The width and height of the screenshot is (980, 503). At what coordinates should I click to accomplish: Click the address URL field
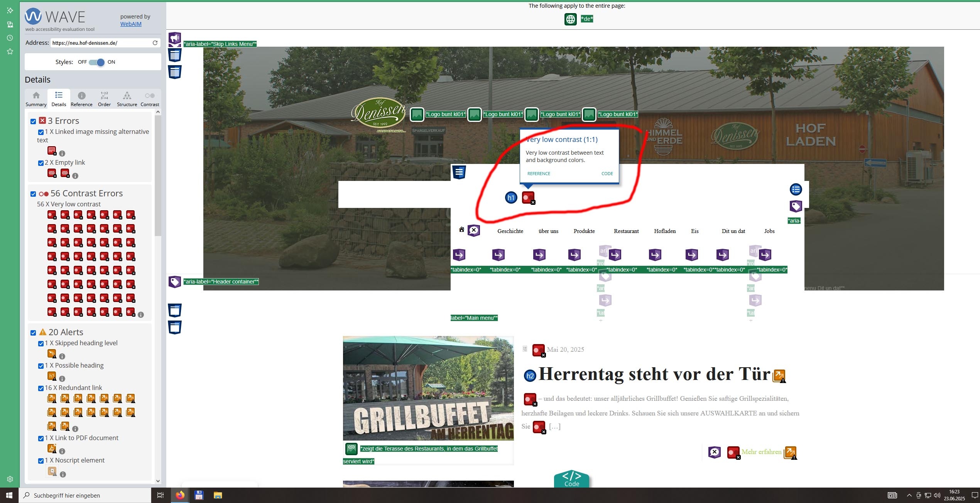click(x=100, y=43)
